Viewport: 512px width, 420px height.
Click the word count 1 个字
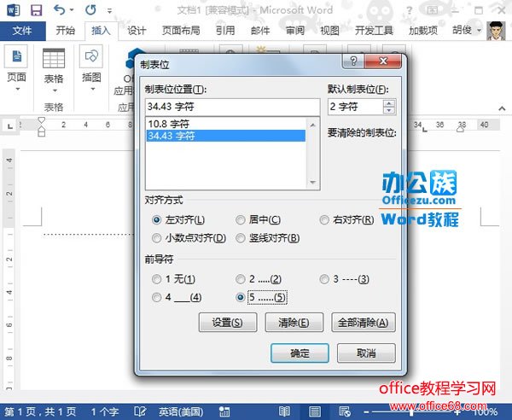point(104,411)
